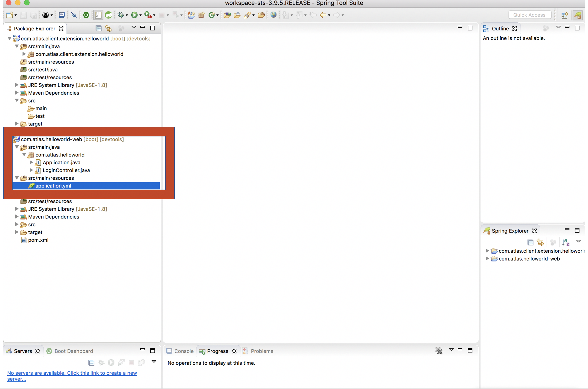Close the Spring Explorer view tab
This screenshot has height=389, width=588.
(x=534, y=231)
